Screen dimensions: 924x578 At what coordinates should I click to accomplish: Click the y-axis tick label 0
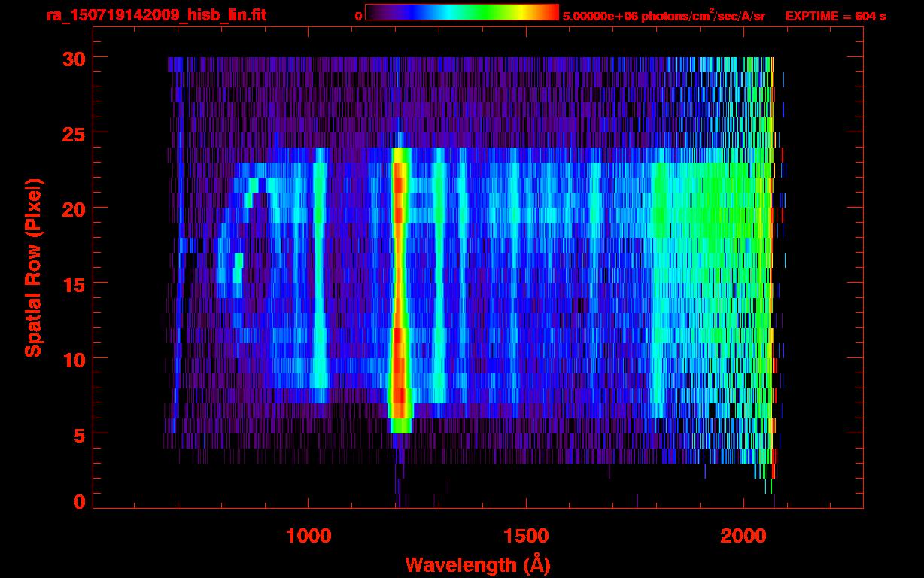point(80,502)
